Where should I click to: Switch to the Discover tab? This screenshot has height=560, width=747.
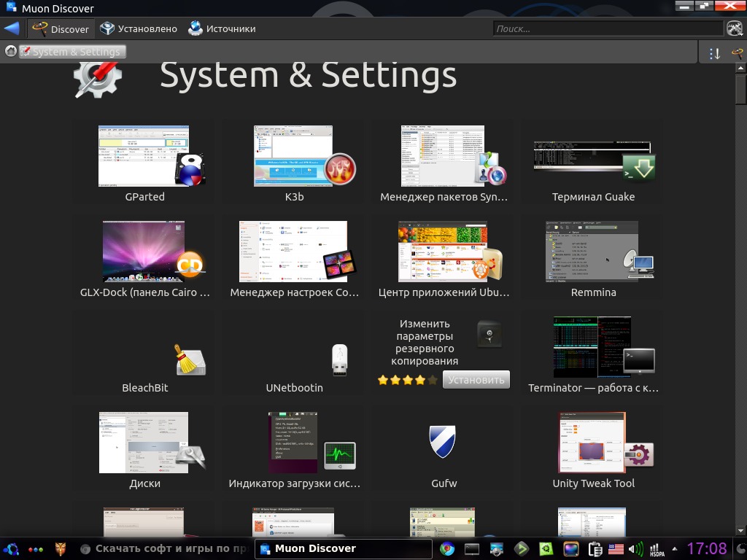coord(61,29)
